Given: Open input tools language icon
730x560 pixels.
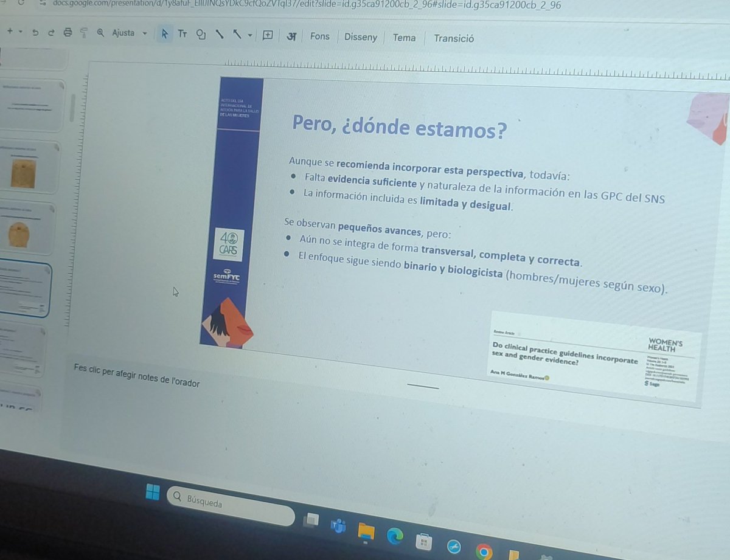Looking at the screenshot, I should 291,36.
